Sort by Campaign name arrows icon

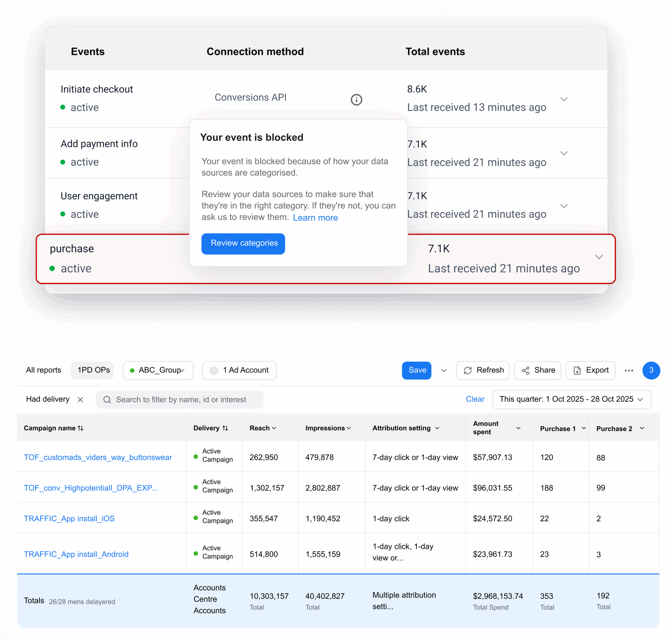pos(81,428)
